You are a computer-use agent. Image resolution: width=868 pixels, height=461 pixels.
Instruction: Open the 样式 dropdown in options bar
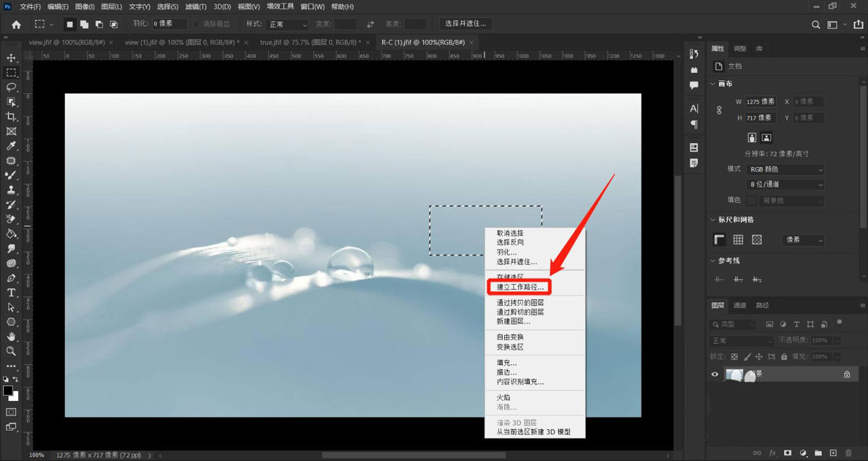pyautogui.click(x=286, y=23)
